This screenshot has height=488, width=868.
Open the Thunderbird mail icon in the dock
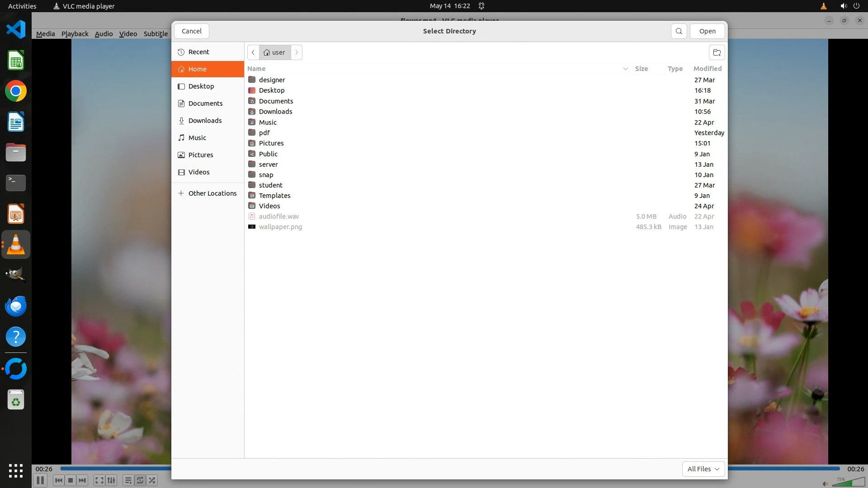coord(16,306)
